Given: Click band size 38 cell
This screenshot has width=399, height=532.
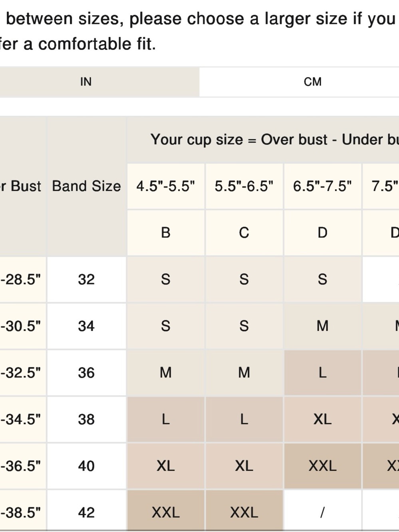Looking at the screenshot, I should [x=86, y=419].
